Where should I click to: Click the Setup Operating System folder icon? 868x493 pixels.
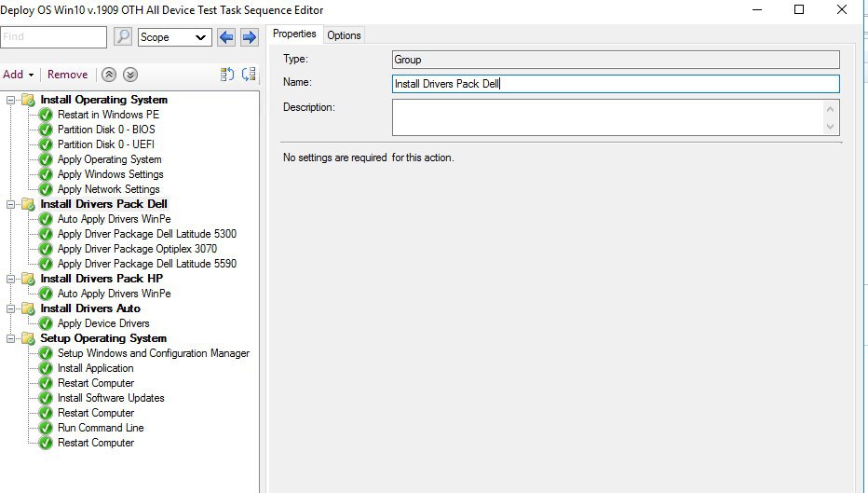point(28,339)
